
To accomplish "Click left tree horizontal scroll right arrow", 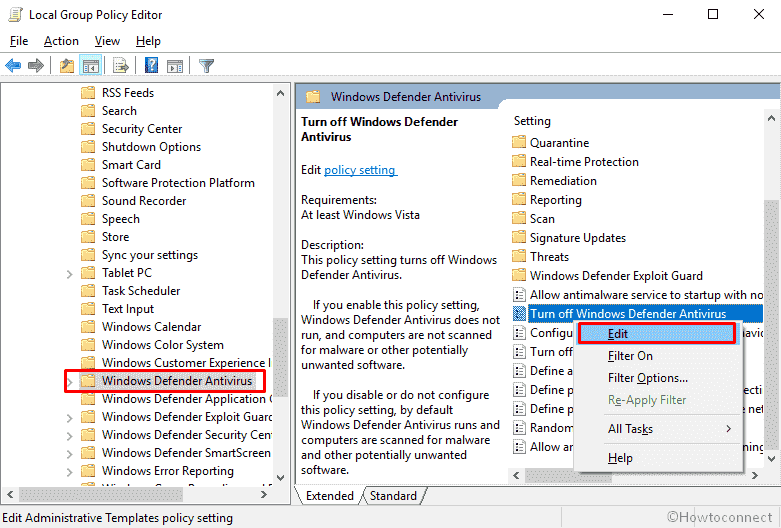I will click(264, 495).
